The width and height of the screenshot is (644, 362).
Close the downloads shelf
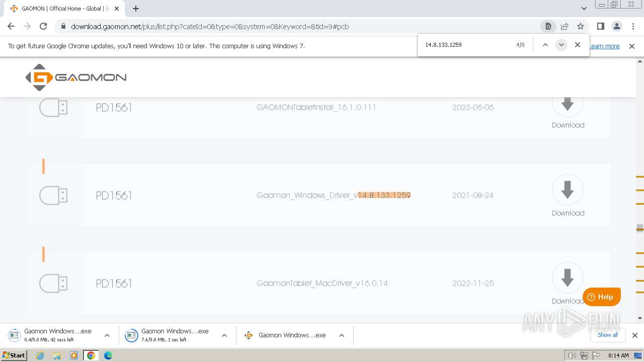click(x=635, y=335)
